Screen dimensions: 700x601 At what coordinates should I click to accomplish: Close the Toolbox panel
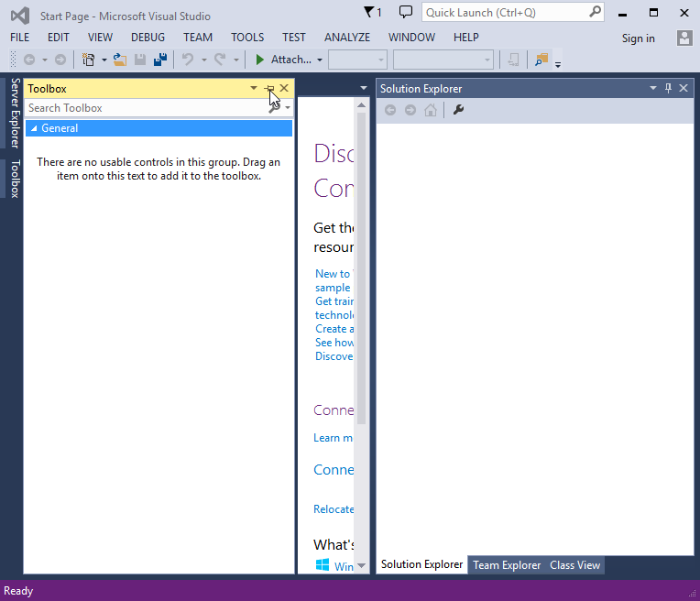click(284, 88)
